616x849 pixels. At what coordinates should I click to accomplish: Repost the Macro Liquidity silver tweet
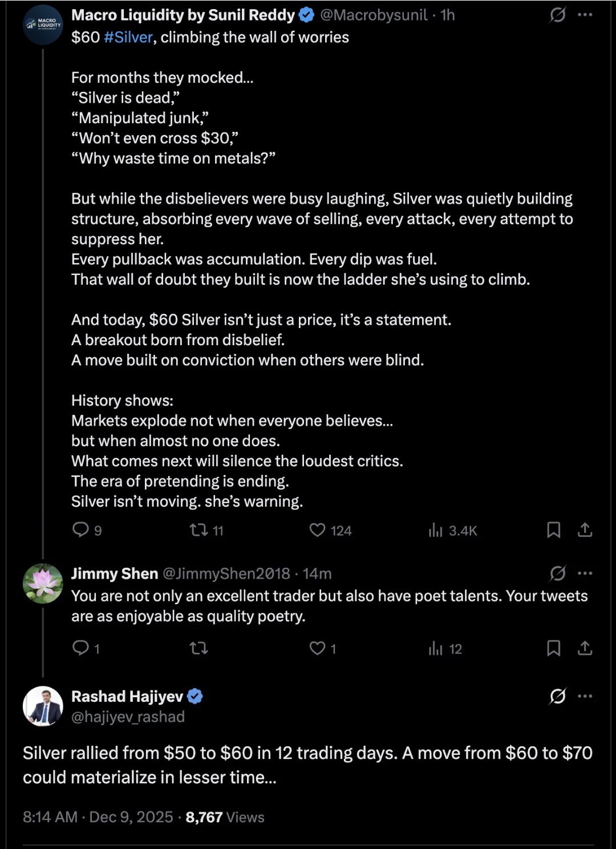point(199,530)
